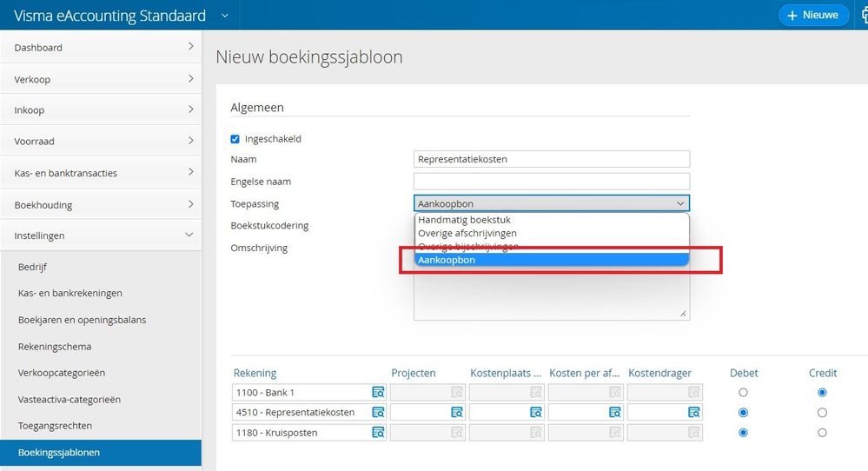
Task: Uncheck the Ingeschakeld checkbox
Action: tap(235, 139)
